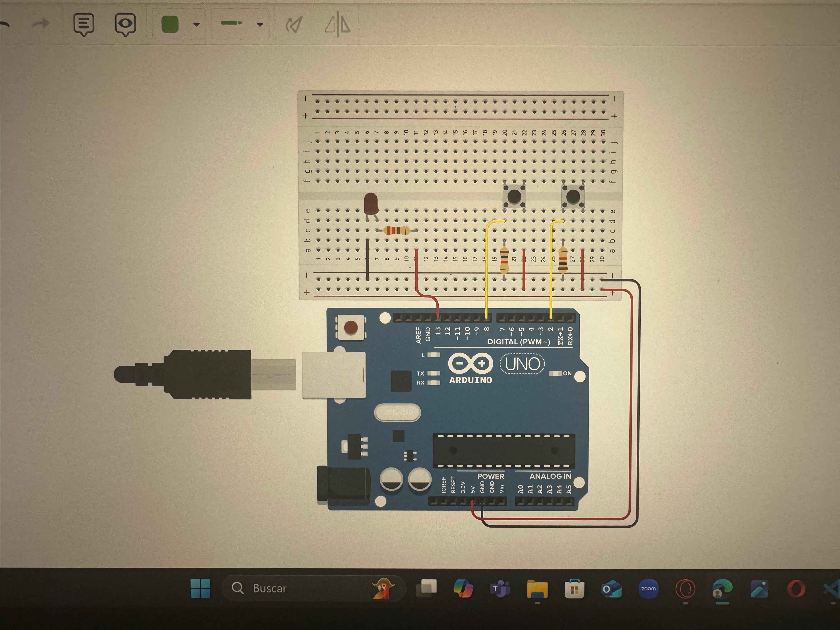Expand the wire type dropdown arrow
The image size is (840, 630).
260,25
